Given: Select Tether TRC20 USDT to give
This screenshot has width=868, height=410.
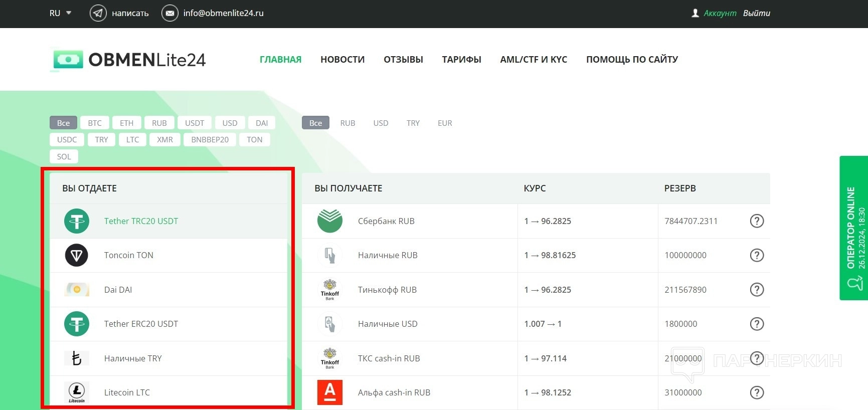Looking at the screenshot, I should 168,221.
